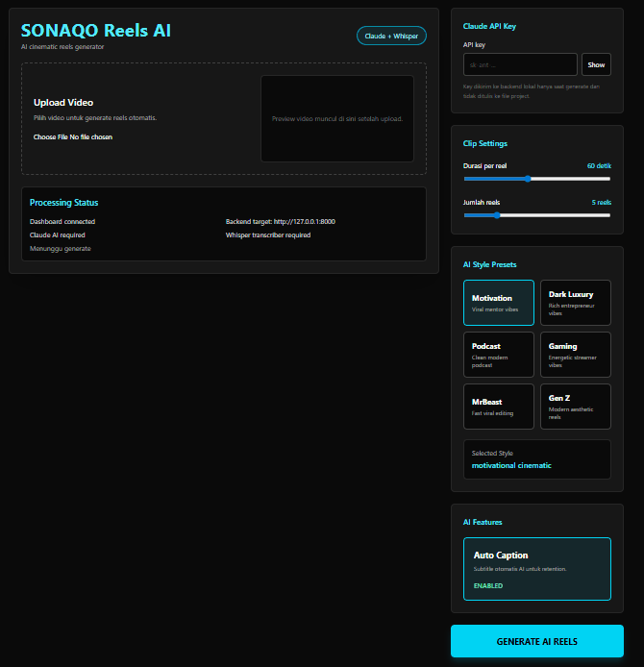Click Choose File to upload video

coord(51,137)
